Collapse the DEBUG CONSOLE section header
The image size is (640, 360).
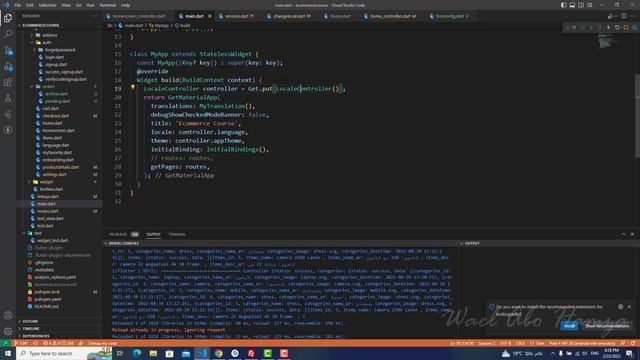point(124,243)
